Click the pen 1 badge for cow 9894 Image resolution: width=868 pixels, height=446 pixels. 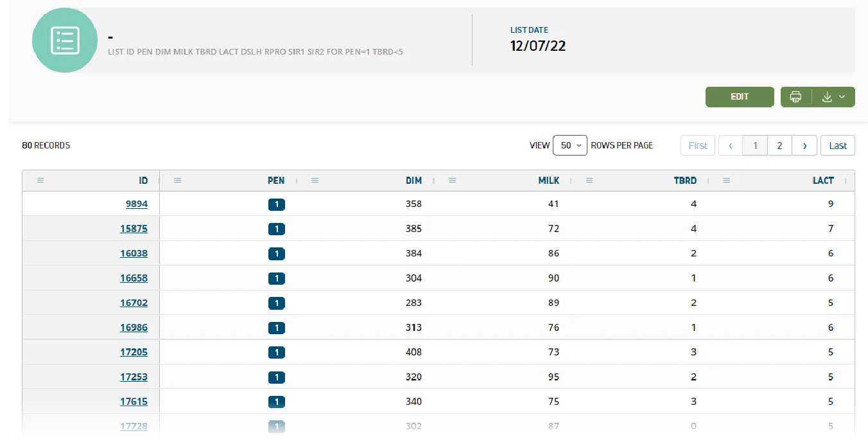coord(277,204)
